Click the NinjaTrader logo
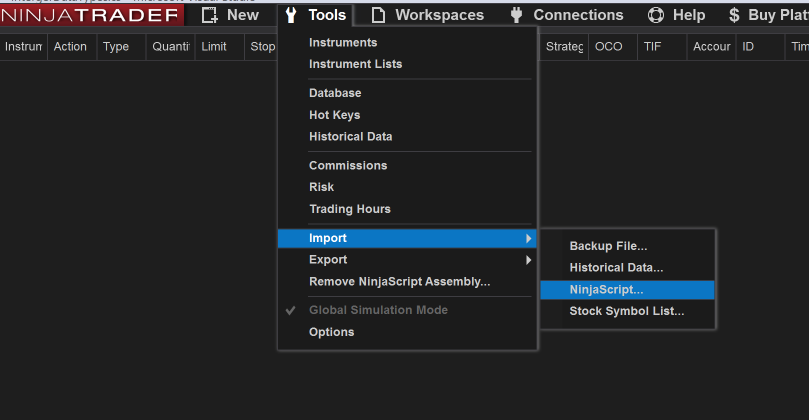Image resolution: width=809 pixels, height=420 pixels. click(x=91, y=15)
